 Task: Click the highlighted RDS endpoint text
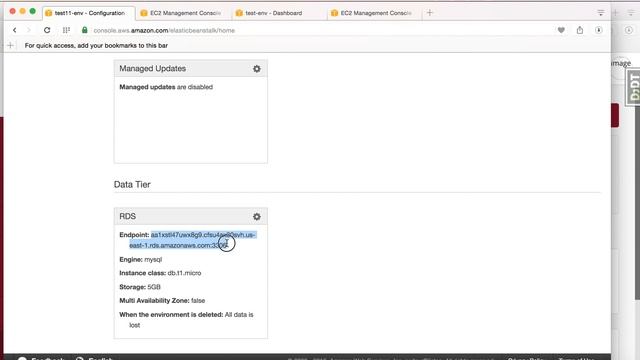pos(193,240)
